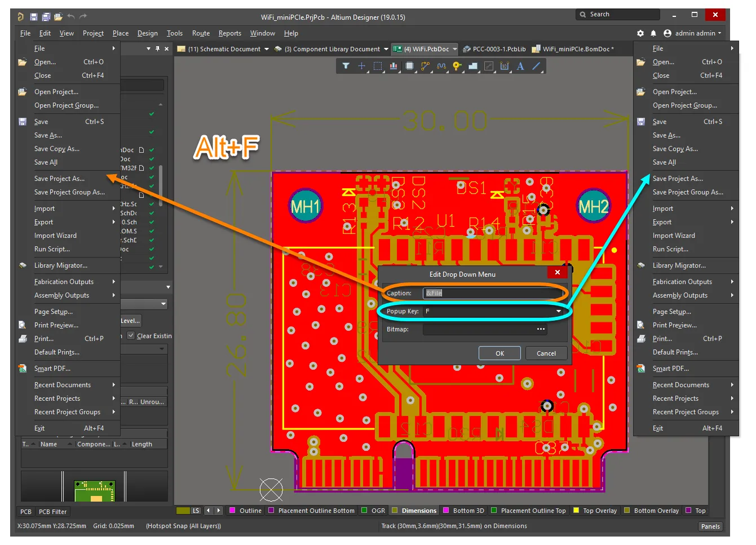756x545 pixels.
Task: Toggle green check on the TM32F row
Action: pyautogui.click(x=152, y=168)
